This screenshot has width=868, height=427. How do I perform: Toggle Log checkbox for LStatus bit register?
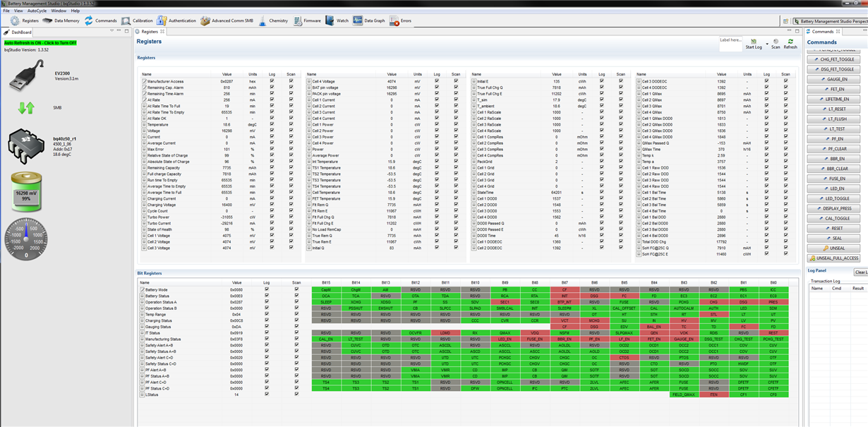coord(266,395)
